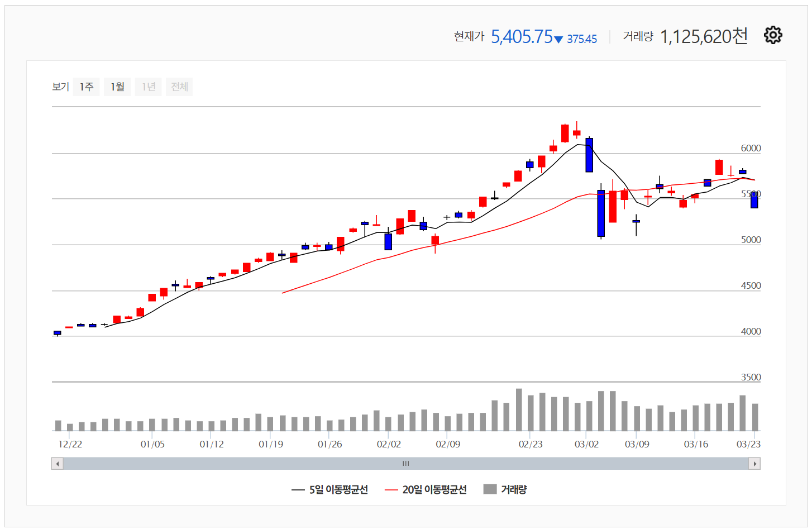
Task: Click the 02/09 date axis label
Action: pyautogui.click(x=448, y=444)
